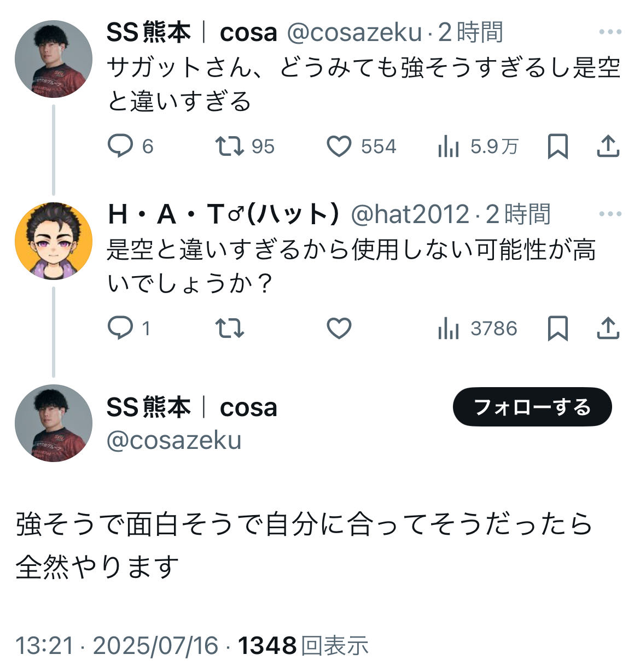Bookmark the @hat2012 reply
Screen dimensions: 640x672
coord(557,328)
